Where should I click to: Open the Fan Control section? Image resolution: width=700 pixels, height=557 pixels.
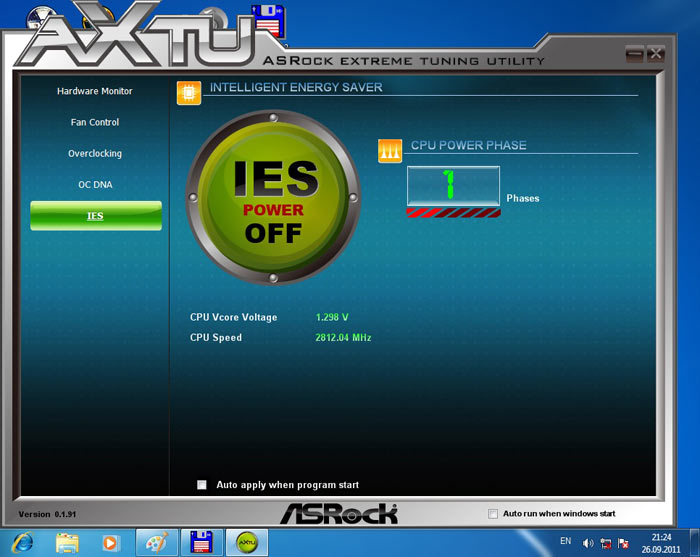(95, 122)
